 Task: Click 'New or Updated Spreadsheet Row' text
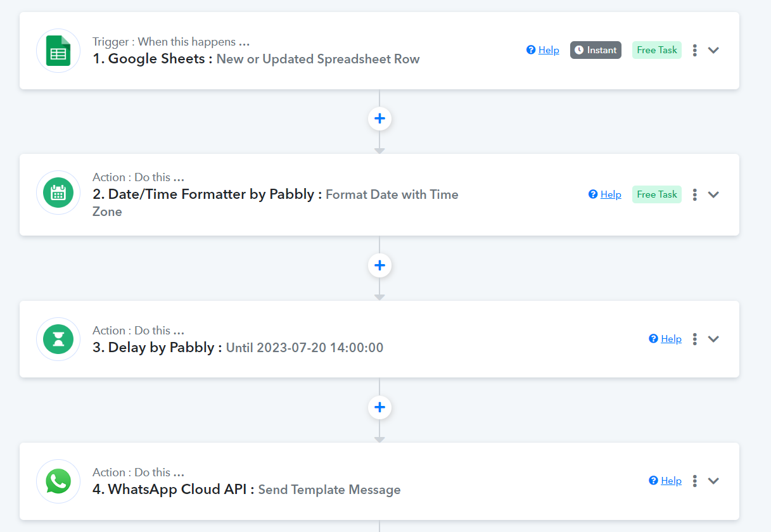coord(318,59)
